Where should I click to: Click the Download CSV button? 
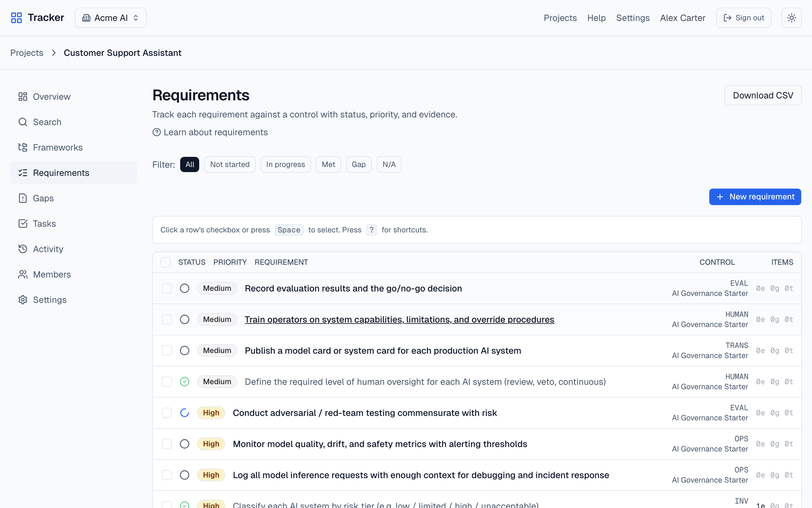(x=763, y=96)
